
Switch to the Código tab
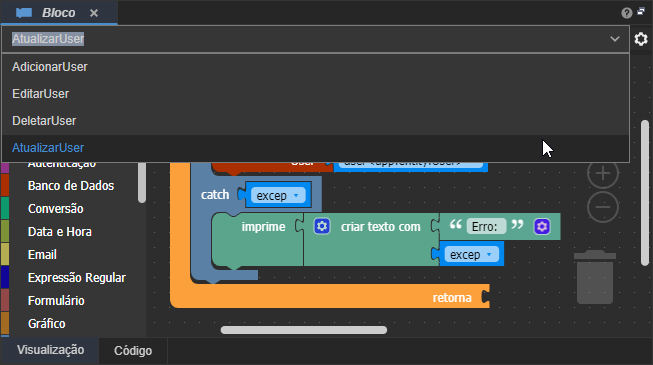(133, 351)
